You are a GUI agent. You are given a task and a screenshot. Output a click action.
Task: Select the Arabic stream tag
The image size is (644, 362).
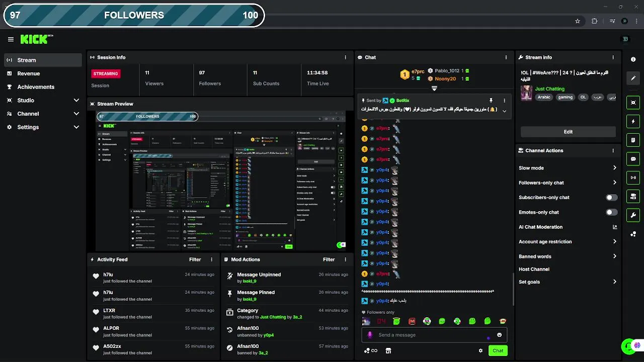(x=544, y=97)
